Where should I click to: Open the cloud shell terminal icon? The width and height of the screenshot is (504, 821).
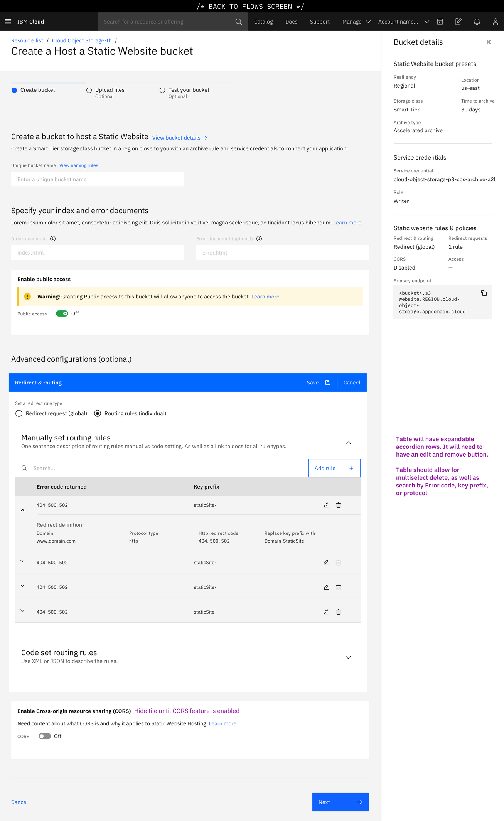[440, 22]
